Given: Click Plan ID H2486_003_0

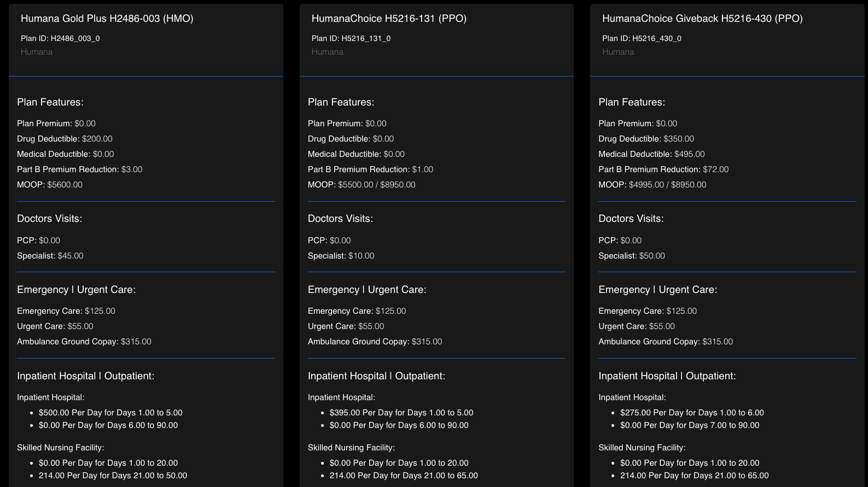Looking at the screenshot, I should (60, 38).
